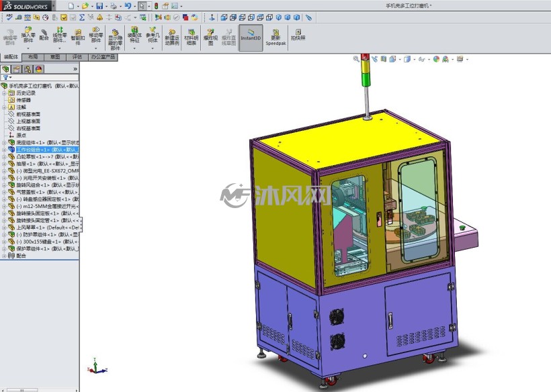Click the Undo arrow icon

coord(128,6)
